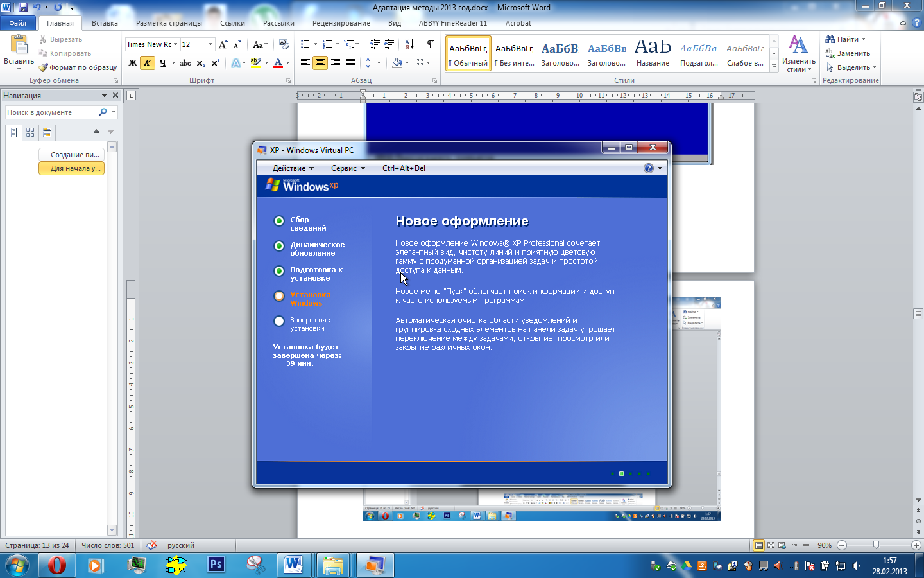
Task: Open Opera browser from taskbar
Action: 56,565
